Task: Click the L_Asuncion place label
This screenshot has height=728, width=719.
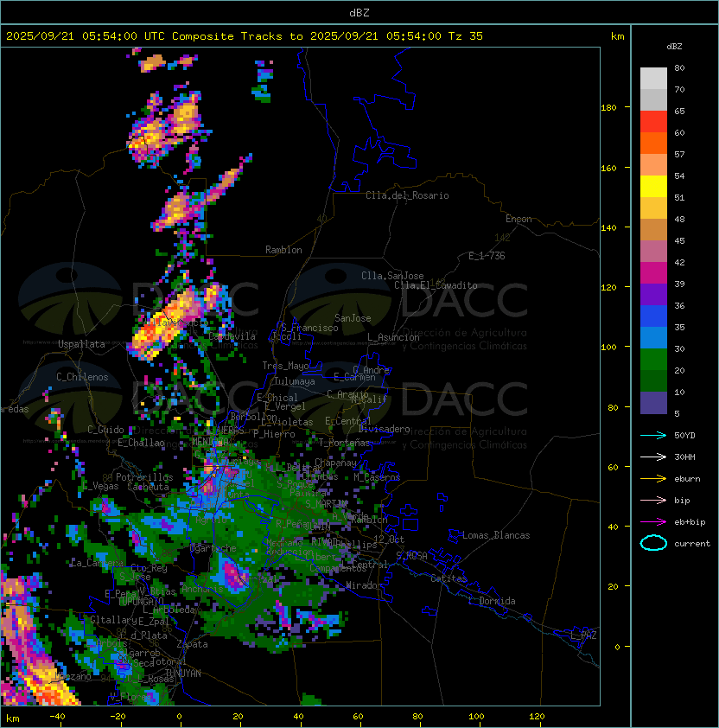Action: tap(393, 337)
